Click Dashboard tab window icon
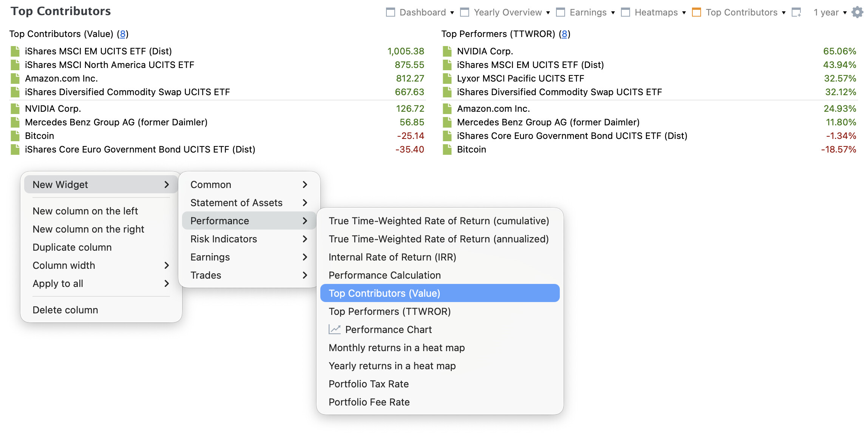 click(390, 12)
